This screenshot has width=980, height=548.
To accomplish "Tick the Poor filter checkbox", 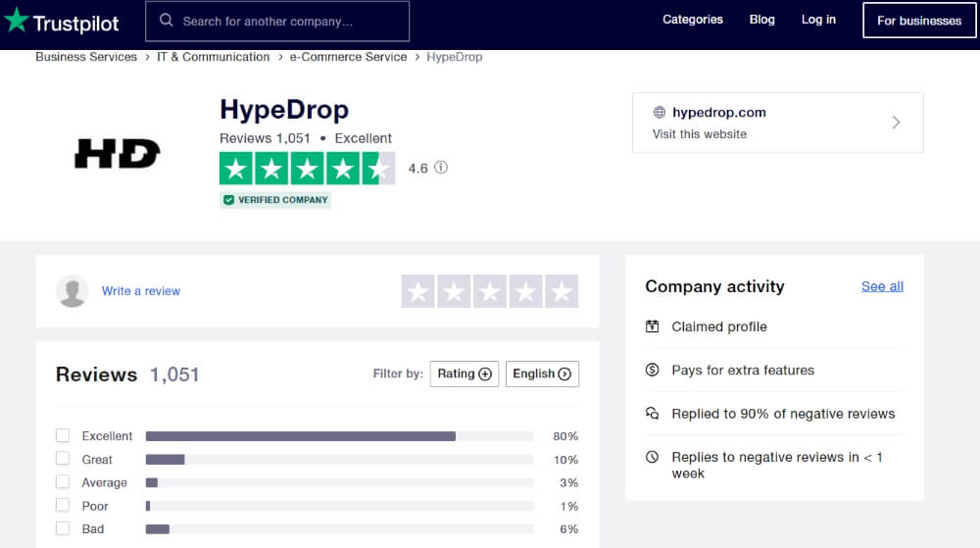I will tap(63, 504).
